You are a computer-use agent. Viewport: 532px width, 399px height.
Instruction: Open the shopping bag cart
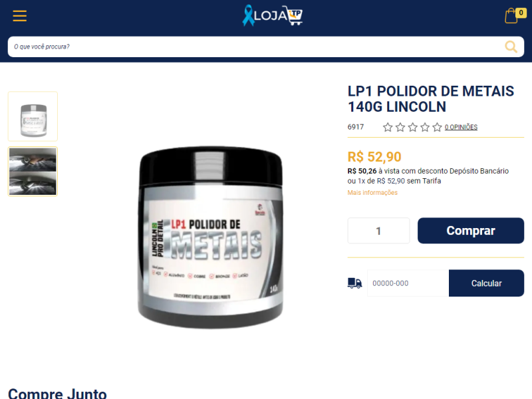(x=511, y=16)
